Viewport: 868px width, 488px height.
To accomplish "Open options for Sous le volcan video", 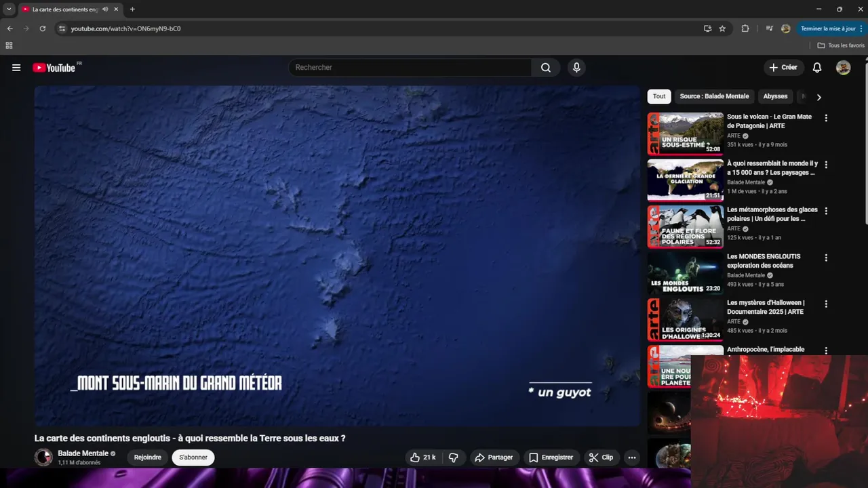I will pos(826,118).
